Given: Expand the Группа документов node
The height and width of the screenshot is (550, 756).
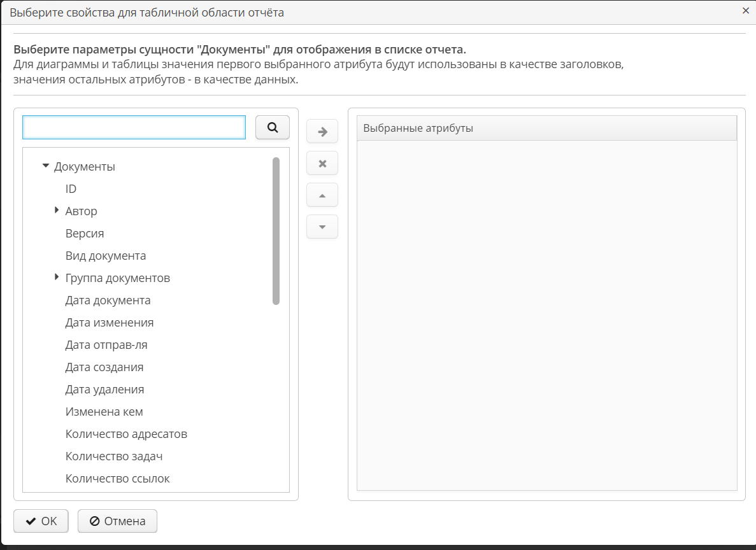Looking at the screenshot, I should point(57,278).
